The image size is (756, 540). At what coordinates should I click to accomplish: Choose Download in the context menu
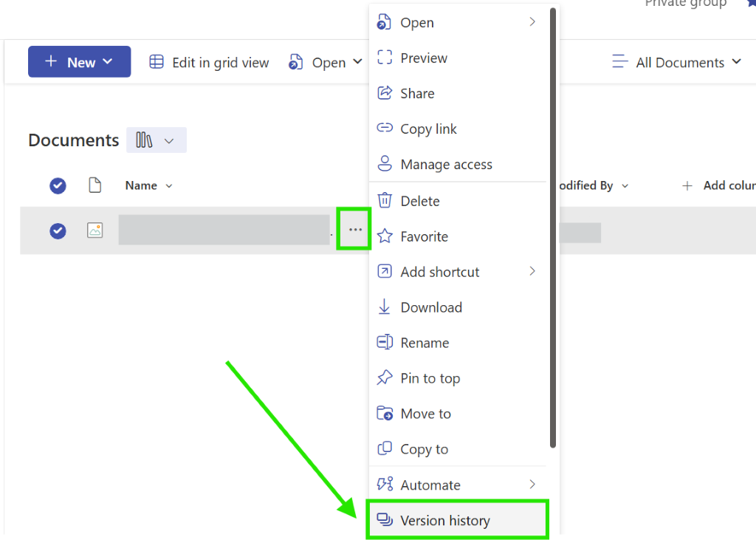[x=458, y=307]
